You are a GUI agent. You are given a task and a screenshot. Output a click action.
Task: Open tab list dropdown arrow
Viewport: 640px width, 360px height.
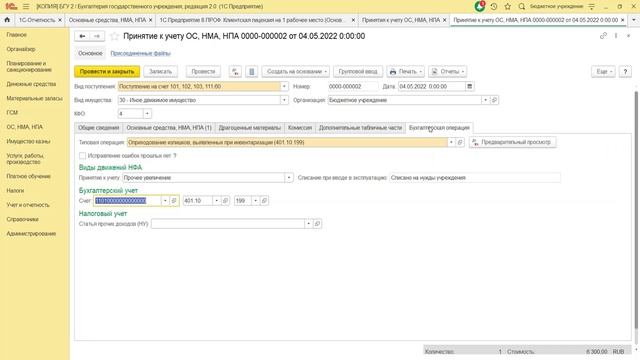click(633, 20)
